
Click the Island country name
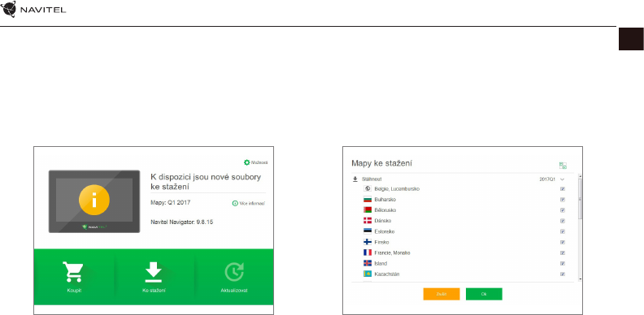click(x=381, y=263)
